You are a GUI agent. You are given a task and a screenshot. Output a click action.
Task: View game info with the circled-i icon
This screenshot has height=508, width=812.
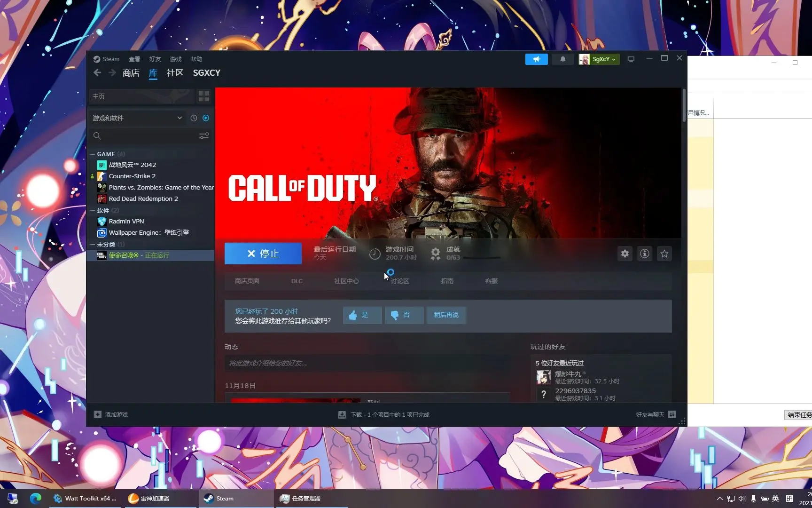644,254
